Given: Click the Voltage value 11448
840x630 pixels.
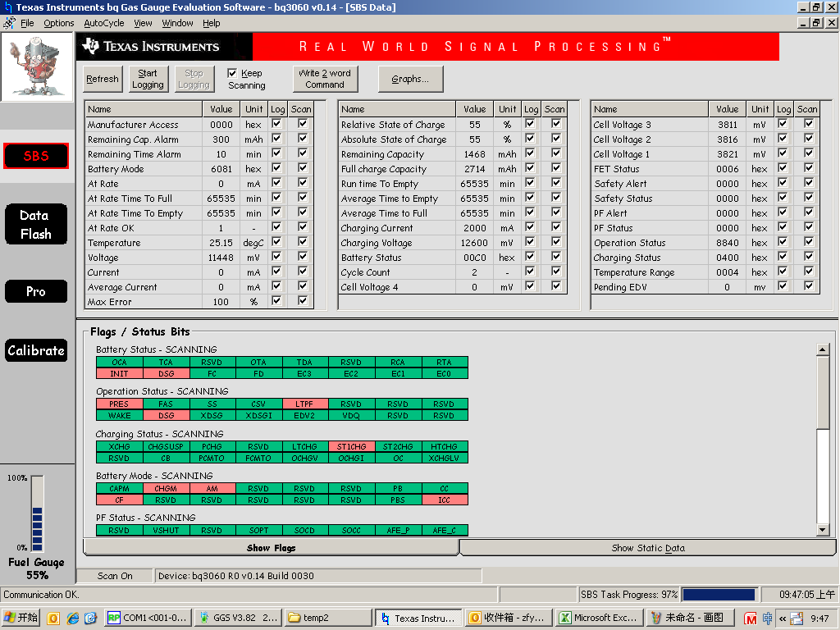Looking at the screenshot, I should pos(221,258).
